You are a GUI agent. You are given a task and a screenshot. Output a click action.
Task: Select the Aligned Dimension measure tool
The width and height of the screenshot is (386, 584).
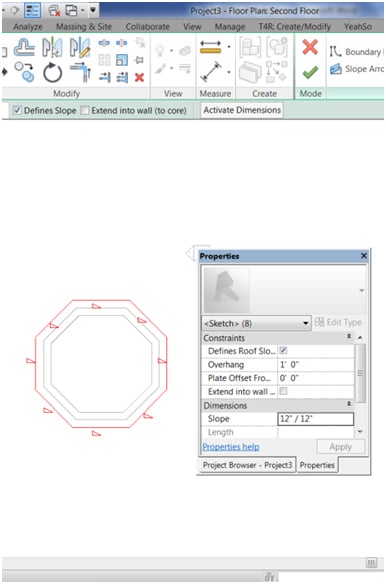tap(211, 72)
